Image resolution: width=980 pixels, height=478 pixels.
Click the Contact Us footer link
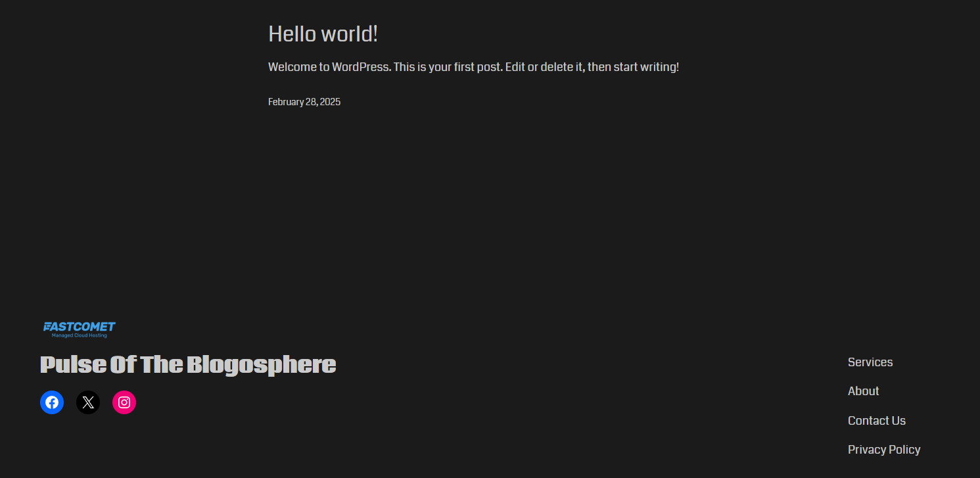[876, 421]
